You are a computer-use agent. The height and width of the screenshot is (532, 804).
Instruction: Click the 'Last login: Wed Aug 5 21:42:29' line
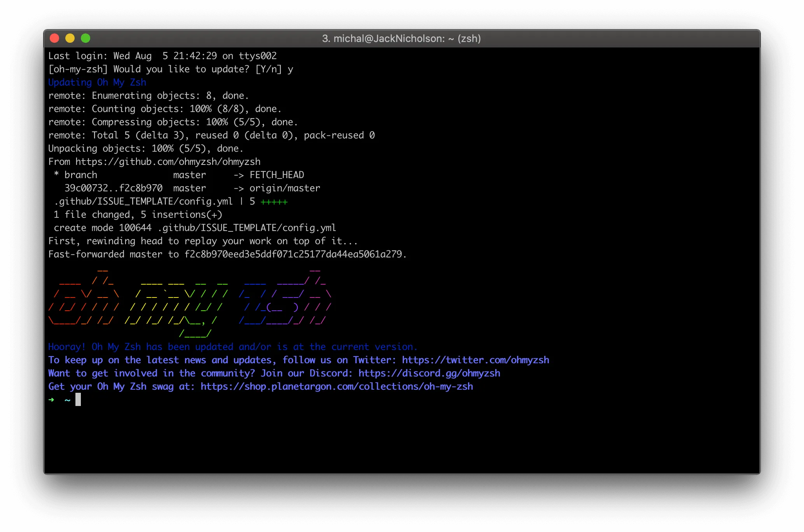coord(163,56)
